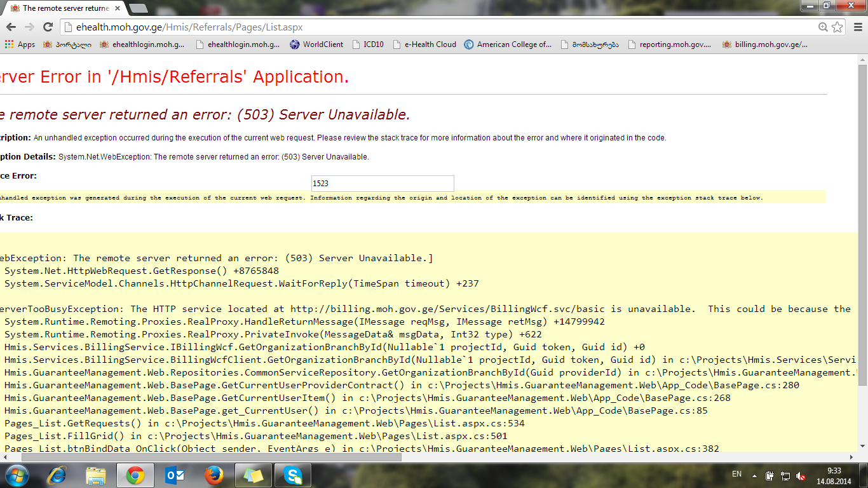The width and height of the screenshot is (868, 488).
Task: Open a new tab
Action: pyautogui.click(x=138, y=8)
